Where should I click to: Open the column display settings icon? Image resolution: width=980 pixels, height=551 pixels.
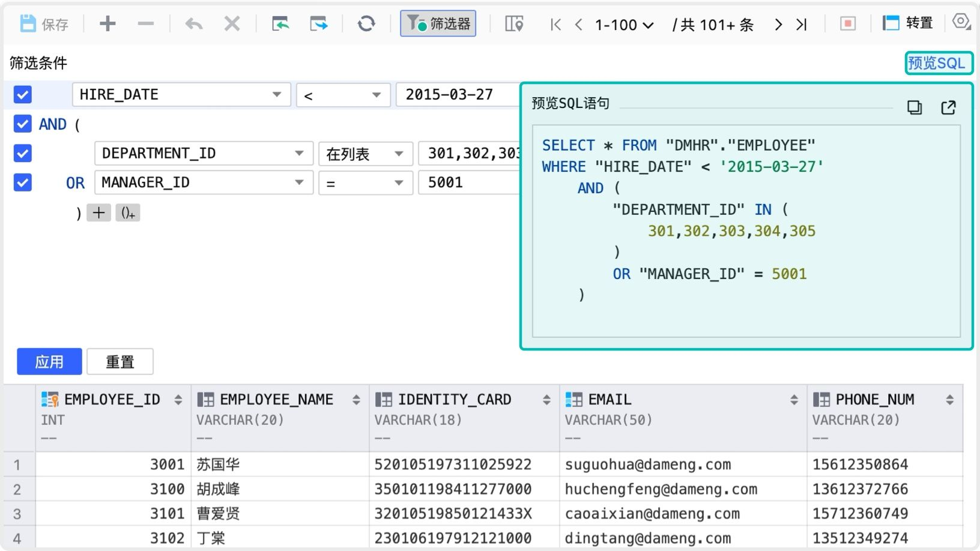514,24
